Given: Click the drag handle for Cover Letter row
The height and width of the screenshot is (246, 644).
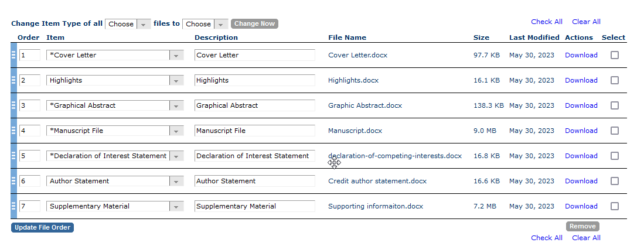Looking at the screenshot, I should click(x=13, y=55).
